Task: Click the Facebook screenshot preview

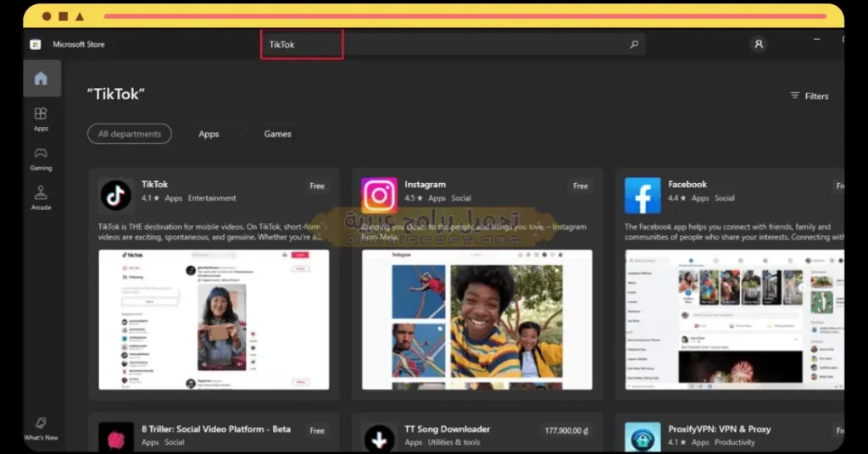Action: point(735,319)
